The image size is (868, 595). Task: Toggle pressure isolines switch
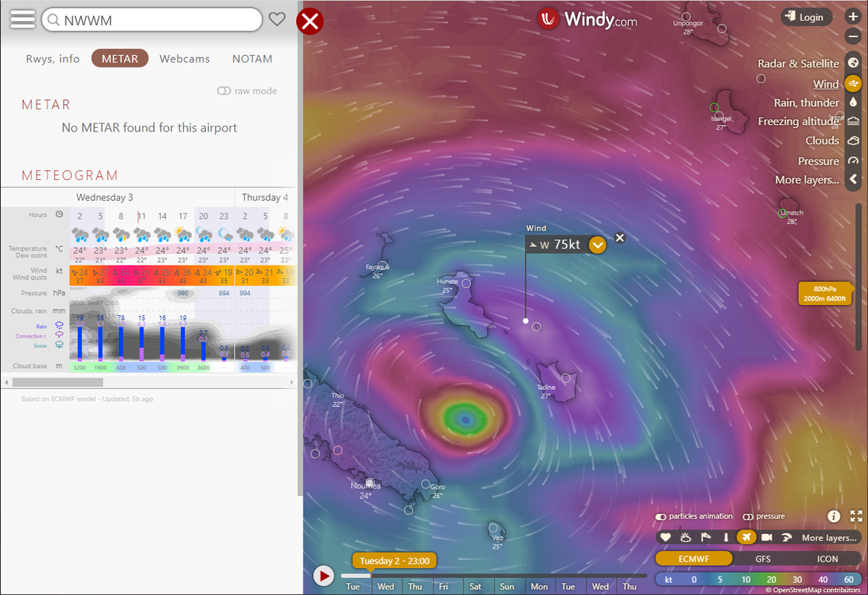coord(748,517)
